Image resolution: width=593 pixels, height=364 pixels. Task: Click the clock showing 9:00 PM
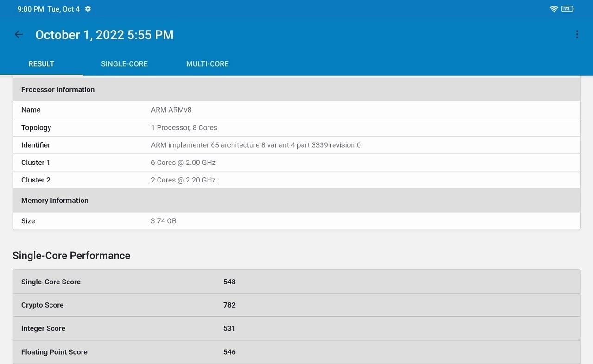click(31, 8)
